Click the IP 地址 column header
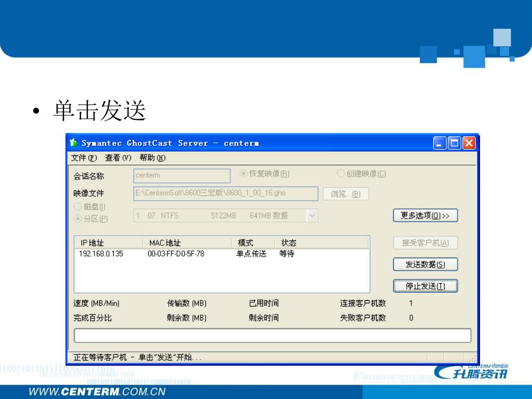Viewport: 532px width, 399px height. (109, 243)
